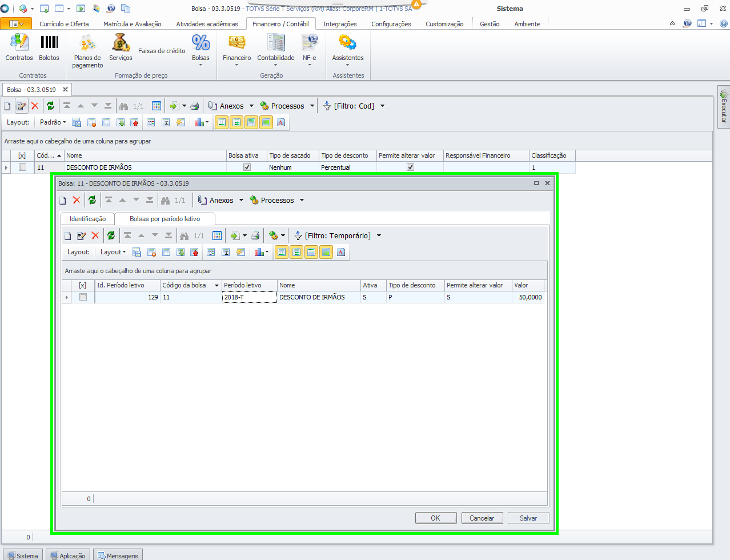Open the Padrão layout dropdown
Image resolution: width=730 pixels, height=560 pixels.
53,122
